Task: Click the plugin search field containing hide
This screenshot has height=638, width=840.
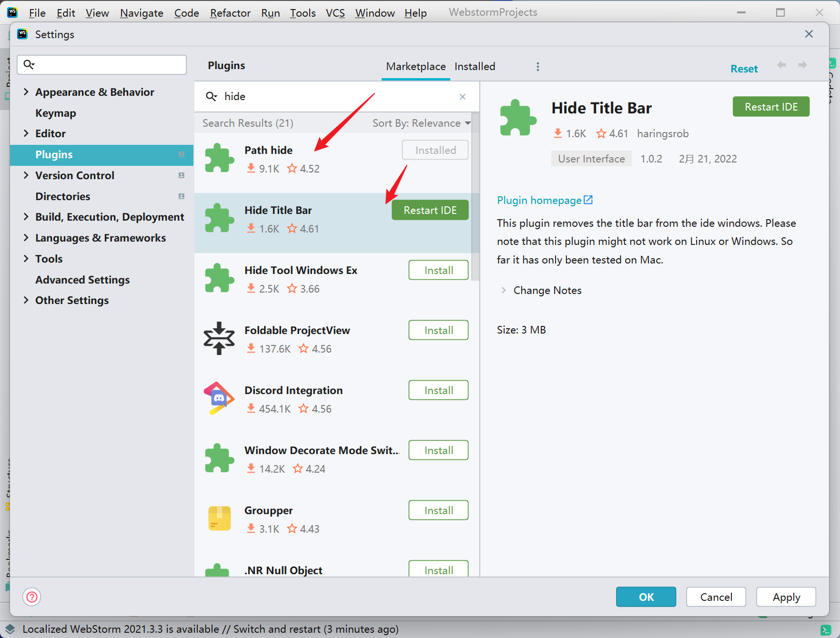Action: click(337, 97)
